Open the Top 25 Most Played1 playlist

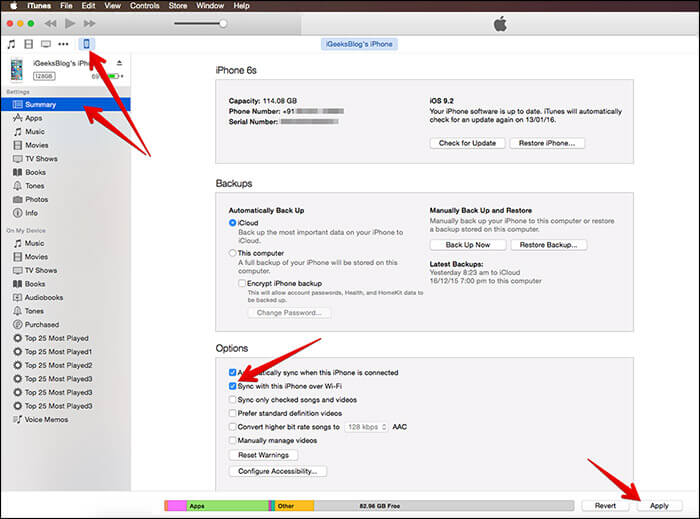click(66, 352)
